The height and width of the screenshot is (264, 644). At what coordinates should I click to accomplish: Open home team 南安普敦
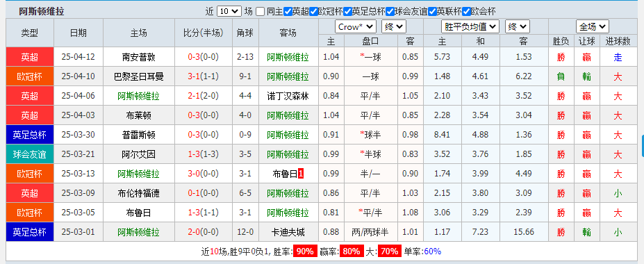point(138,57)
